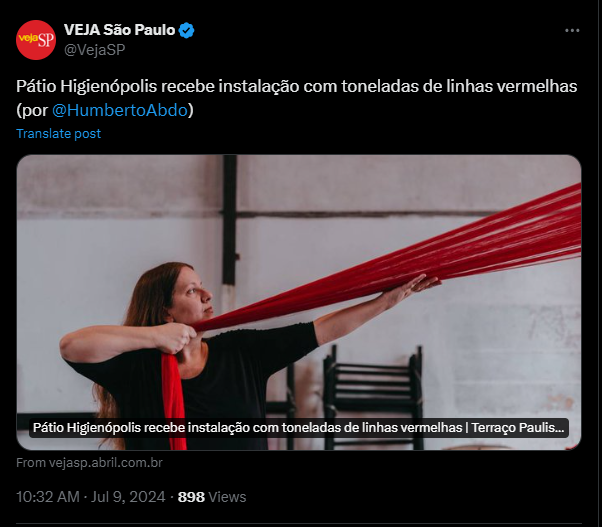Click the word Views beside 898
The height and width of the screenshot is (527, 602).
pos(227,497)
